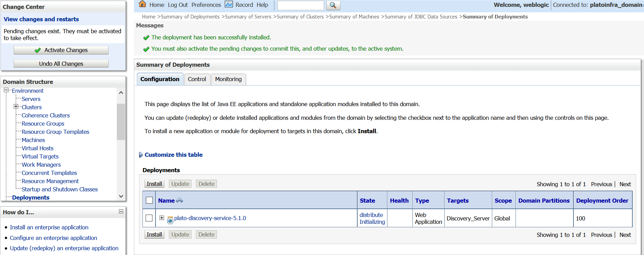Click the lower Install button
The image size is (644, 255).
[x=154, y=234]
